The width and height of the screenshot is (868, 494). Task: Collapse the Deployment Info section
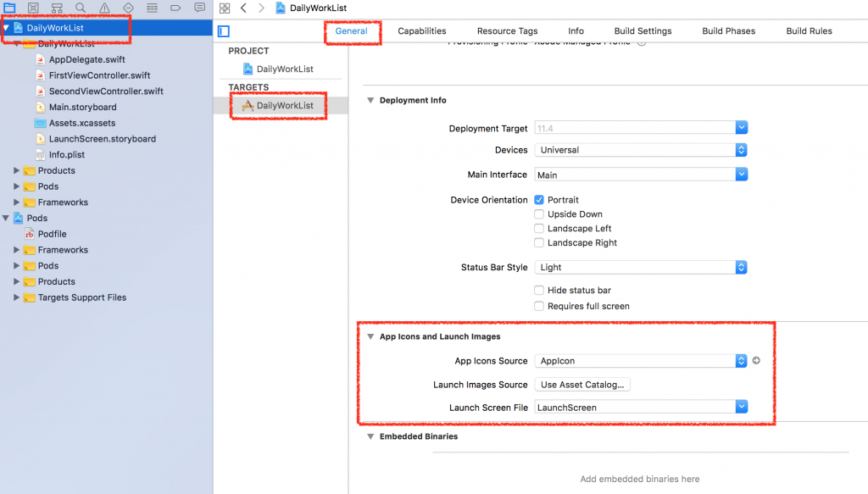pos(370,100)
